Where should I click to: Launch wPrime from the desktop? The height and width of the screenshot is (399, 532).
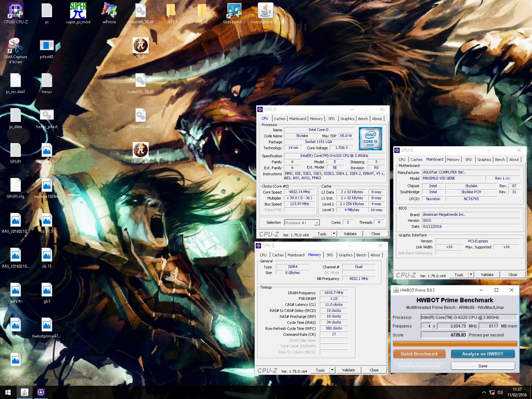[109, 13]
